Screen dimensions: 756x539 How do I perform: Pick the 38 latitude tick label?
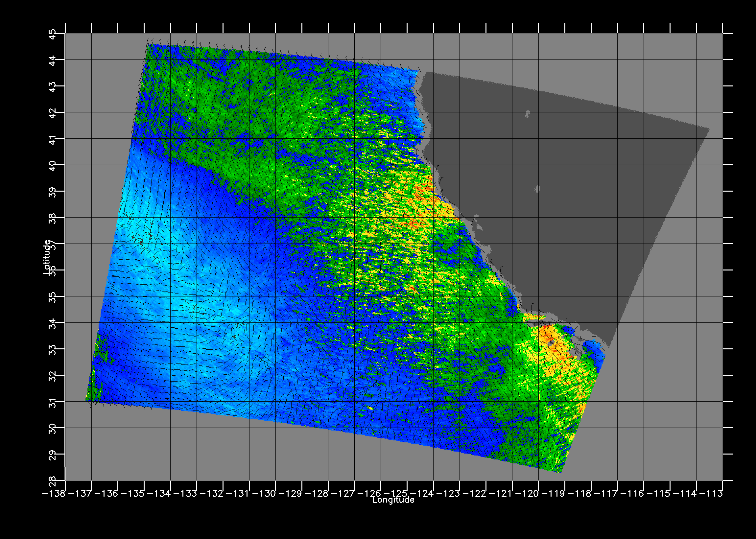[x=53, y=218]
